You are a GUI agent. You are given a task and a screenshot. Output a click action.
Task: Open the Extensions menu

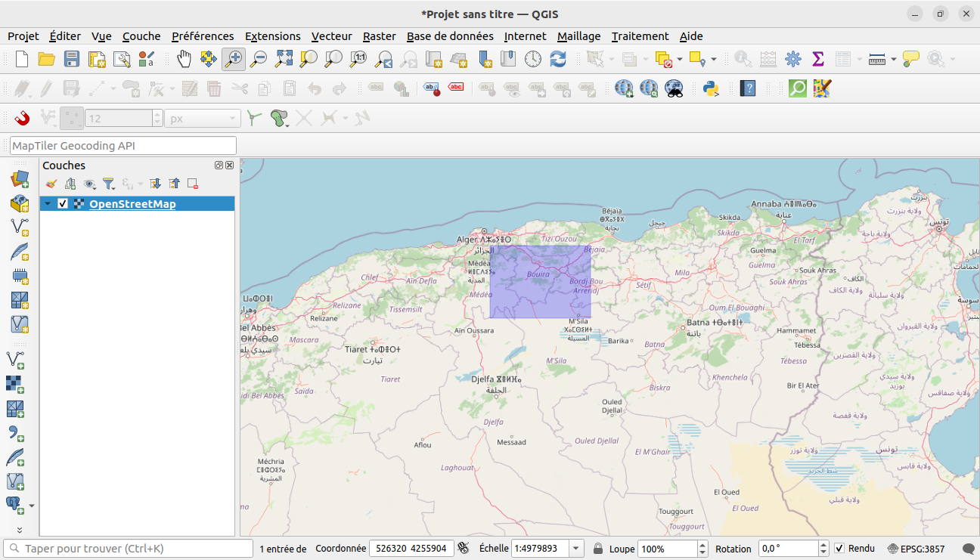click(x=273, y=36)
